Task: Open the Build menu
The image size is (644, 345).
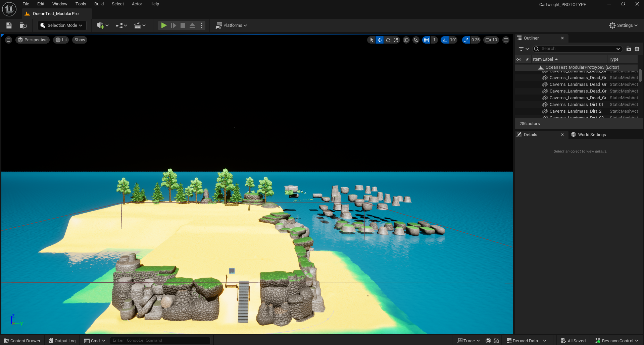Action: coord(99,4)
